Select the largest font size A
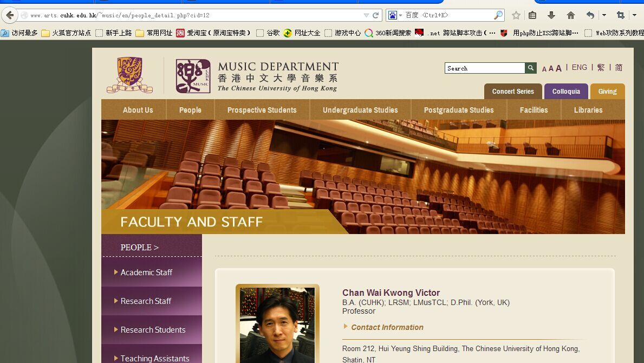 [558, 68]
